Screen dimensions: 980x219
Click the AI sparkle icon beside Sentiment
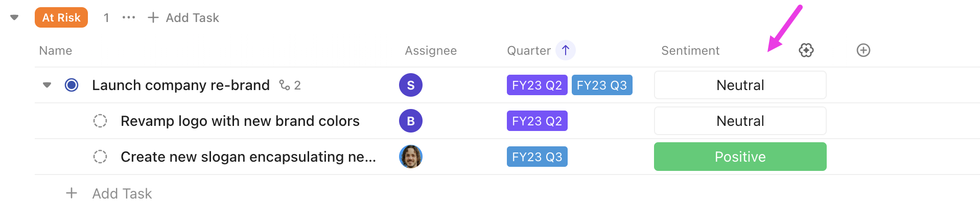806,50
